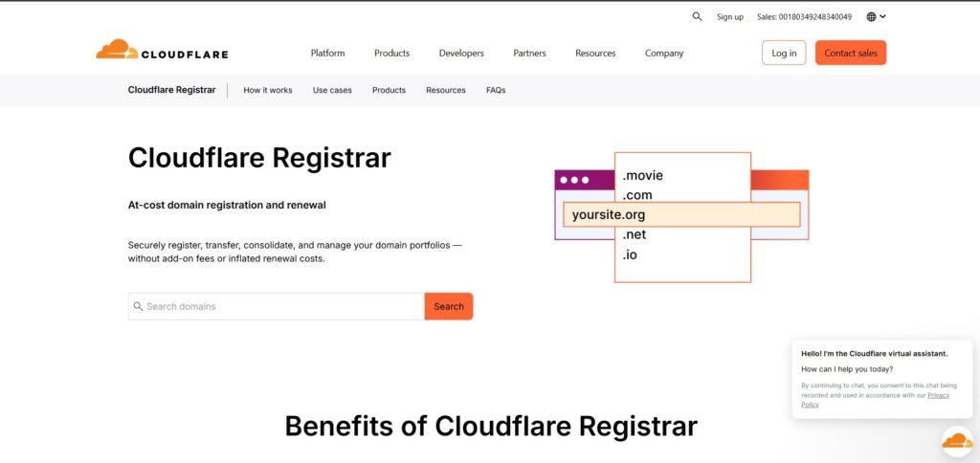Click the How can I help you today message
The width and height of the screenshot is (980, 463).
pyautogui.click(x=847, y=369)
